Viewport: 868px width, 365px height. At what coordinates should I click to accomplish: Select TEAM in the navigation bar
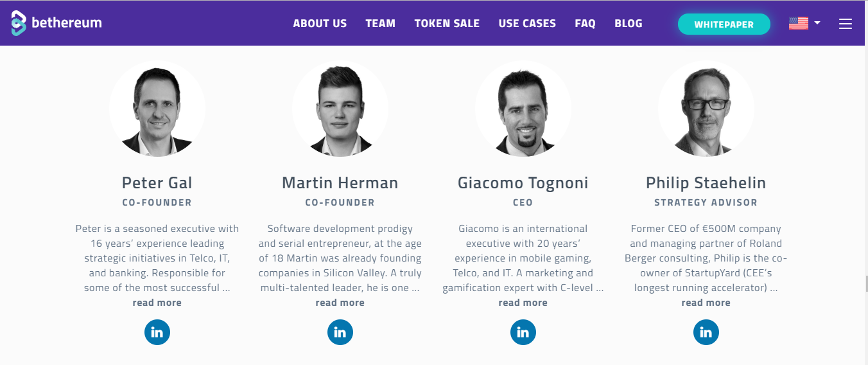point(381,23)
